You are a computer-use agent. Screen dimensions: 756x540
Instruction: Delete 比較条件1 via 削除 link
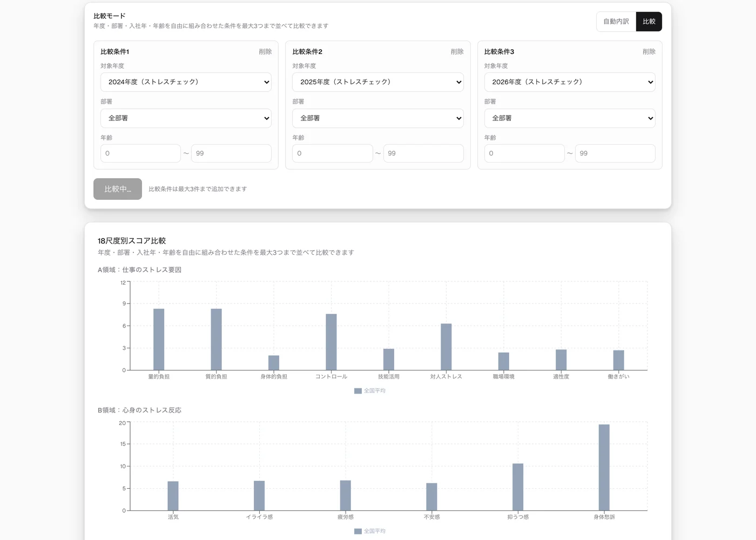tap(265, 52)
